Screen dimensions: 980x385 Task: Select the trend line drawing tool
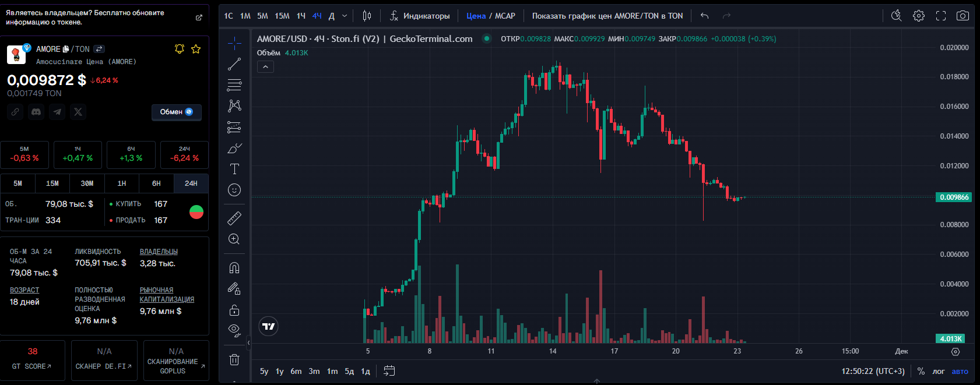[x=234, y=64]
